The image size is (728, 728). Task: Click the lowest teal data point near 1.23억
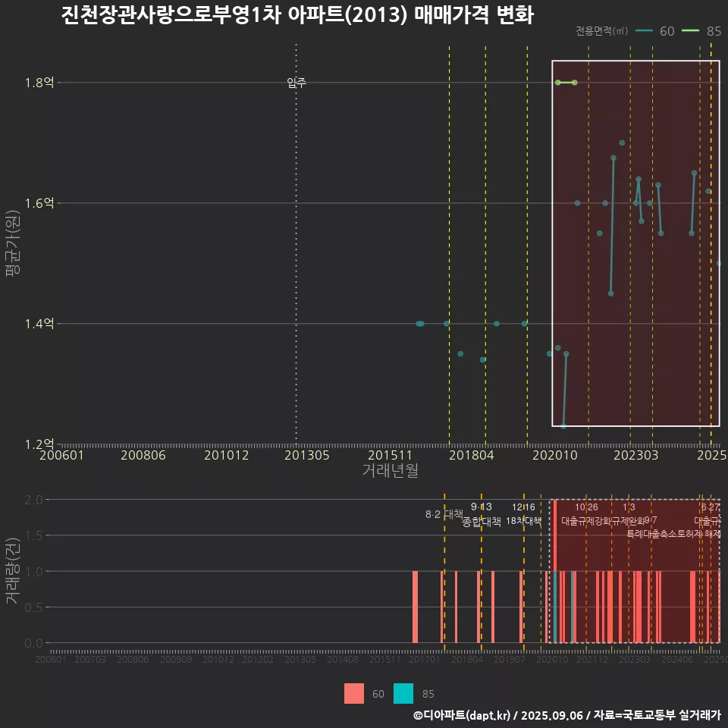point(563,425)
